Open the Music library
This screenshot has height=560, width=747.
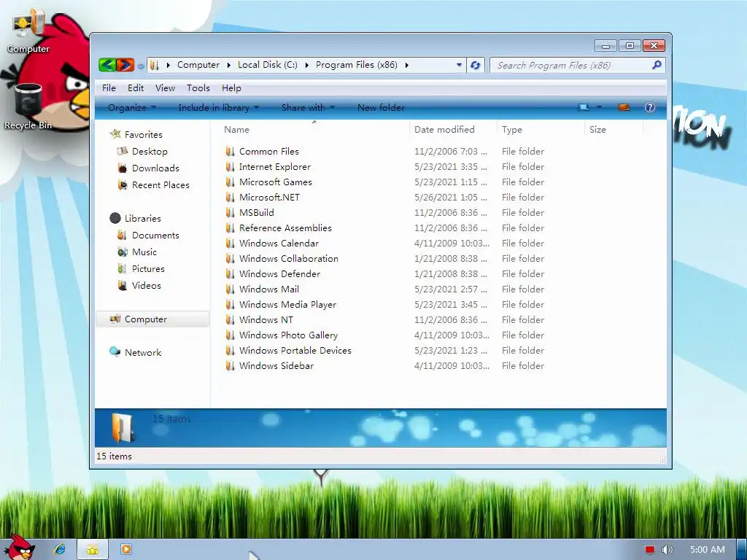click(144, 252)
